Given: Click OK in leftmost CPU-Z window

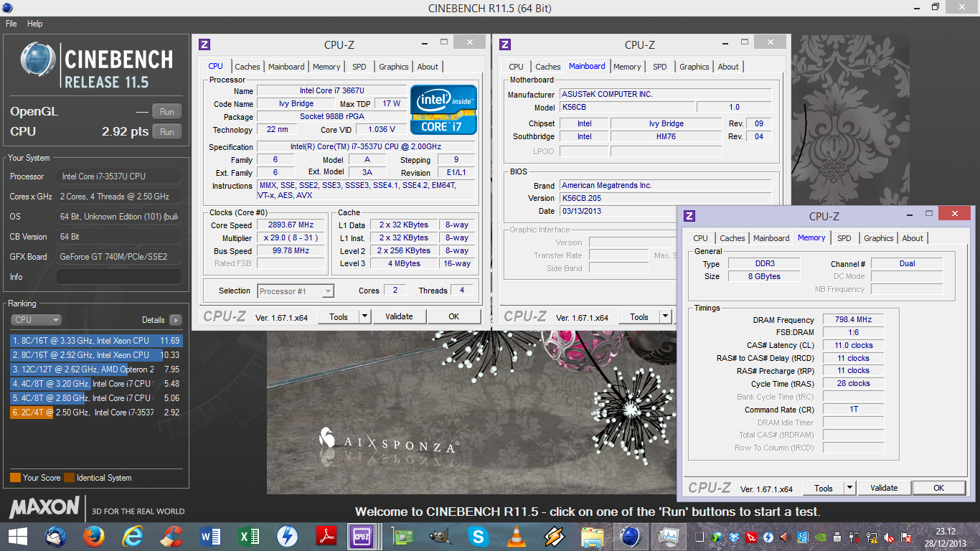Looking at the screenshot, I should tap(453, 316).
